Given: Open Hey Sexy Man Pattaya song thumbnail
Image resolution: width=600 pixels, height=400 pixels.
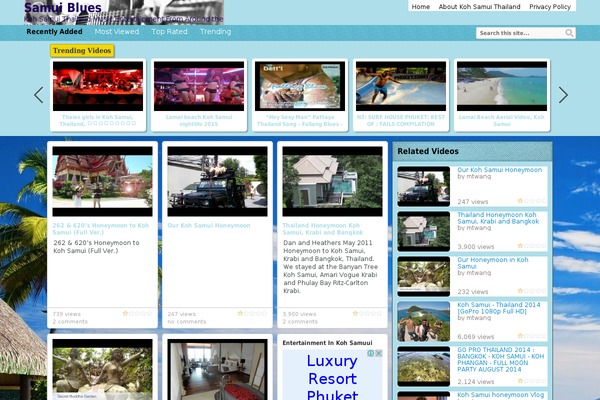Looking at the screenshot, I should pos(300,86).
